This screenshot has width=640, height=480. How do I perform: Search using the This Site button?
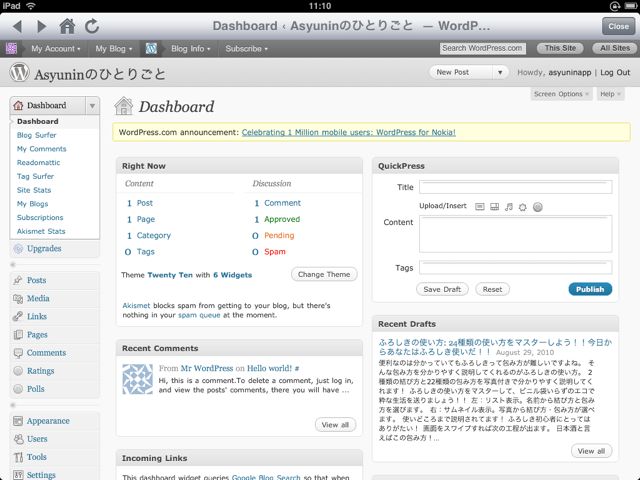click(560, 48)
